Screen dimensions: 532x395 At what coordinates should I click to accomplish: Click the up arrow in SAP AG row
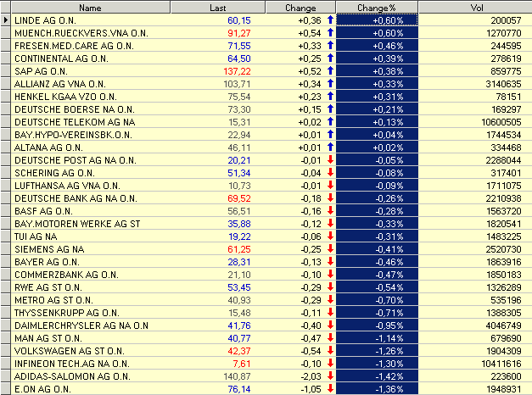[x=330, y=71]
